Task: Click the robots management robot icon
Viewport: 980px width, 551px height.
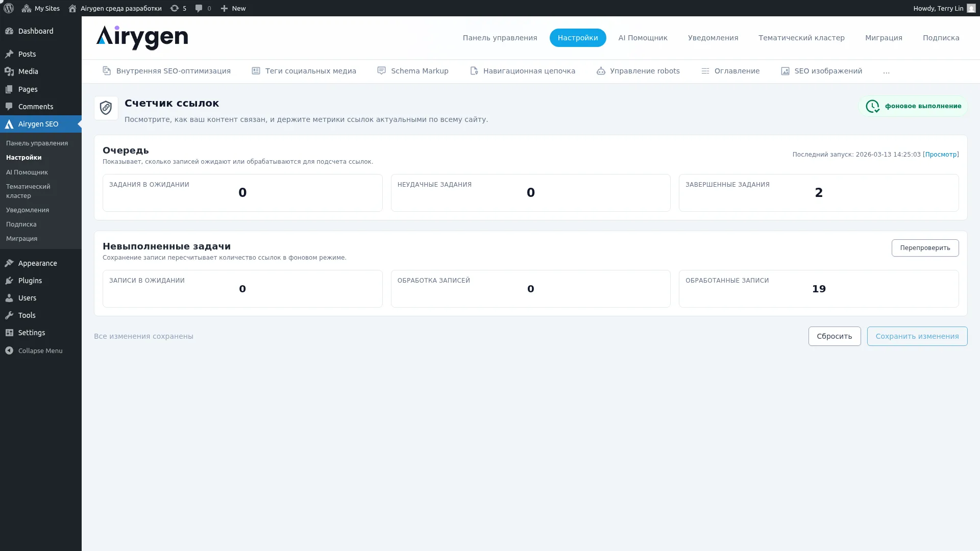Action: click(x=601, y=71)
